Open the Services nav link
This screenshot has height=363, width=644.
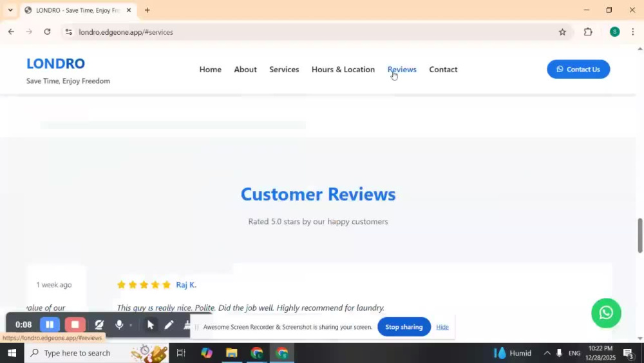tap(284, 70)
